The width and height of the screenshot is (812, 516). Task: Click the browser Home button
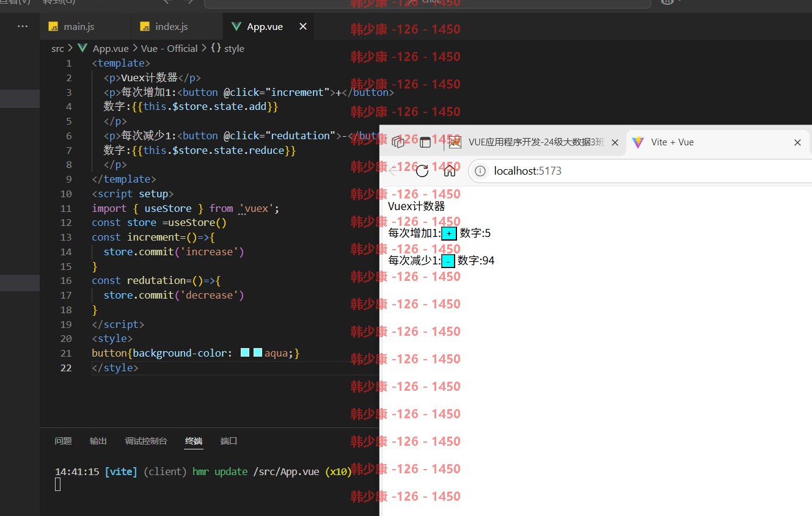click(x=450, y=171)
